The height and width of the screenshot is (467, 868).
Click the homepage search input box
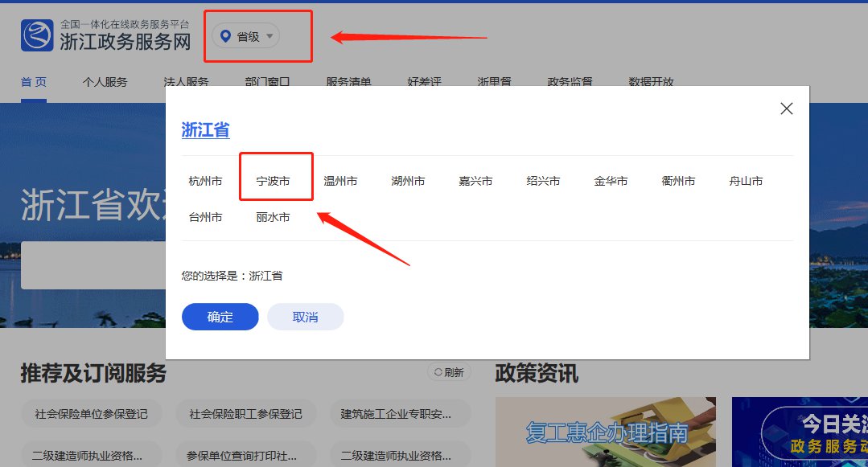pyautogui.click(x=93, y=265)
